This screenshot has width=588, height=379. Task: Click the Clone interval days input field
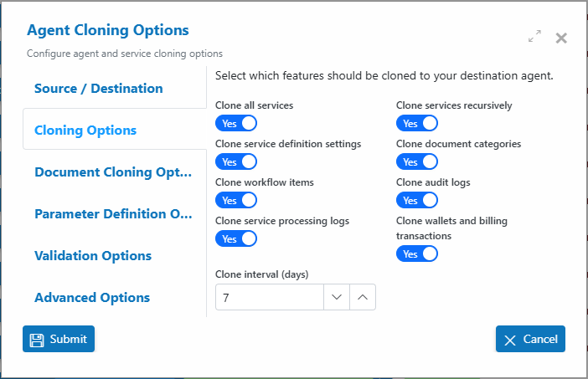[269, 297]
